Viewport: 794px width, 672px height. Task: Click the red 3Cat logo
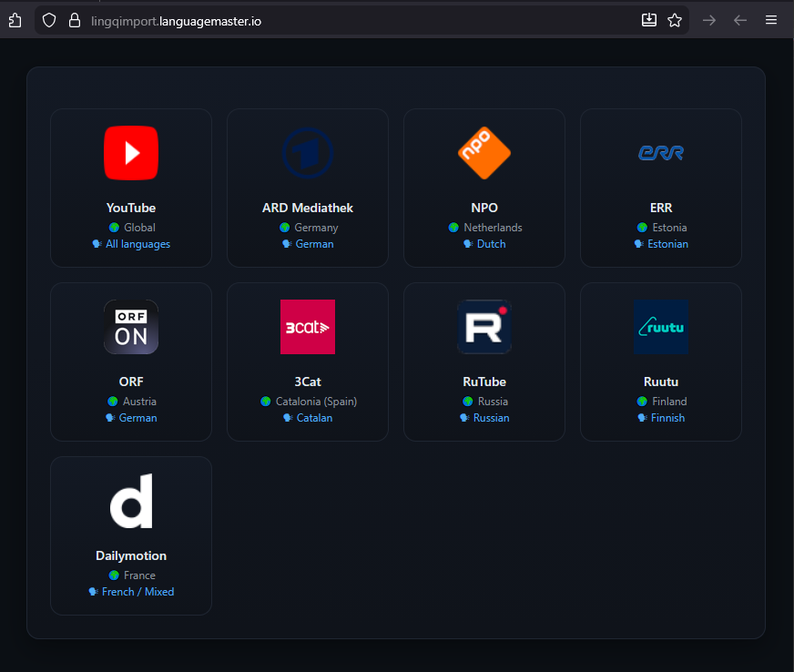pyautogui.click(x=308, y=327)
